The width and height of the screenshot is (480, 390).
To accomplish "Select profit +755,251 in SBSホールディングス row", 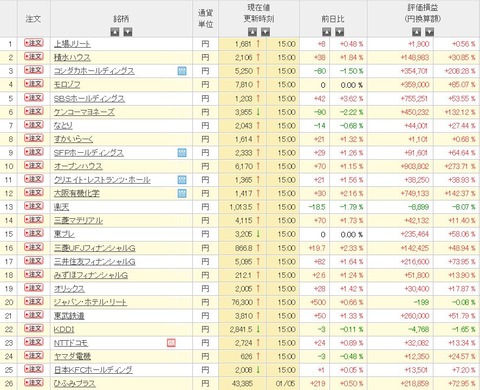I will click(415, 98).
